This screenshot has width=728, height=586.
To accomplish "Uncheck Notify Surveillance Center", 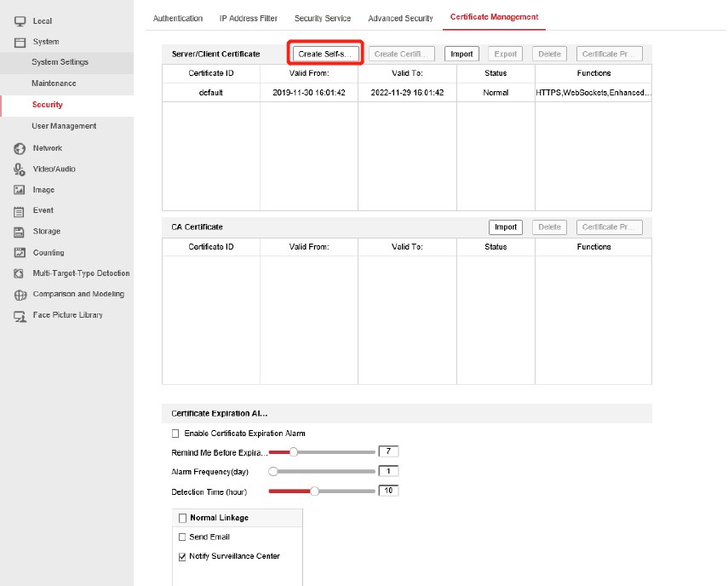I will pos(182,557).
